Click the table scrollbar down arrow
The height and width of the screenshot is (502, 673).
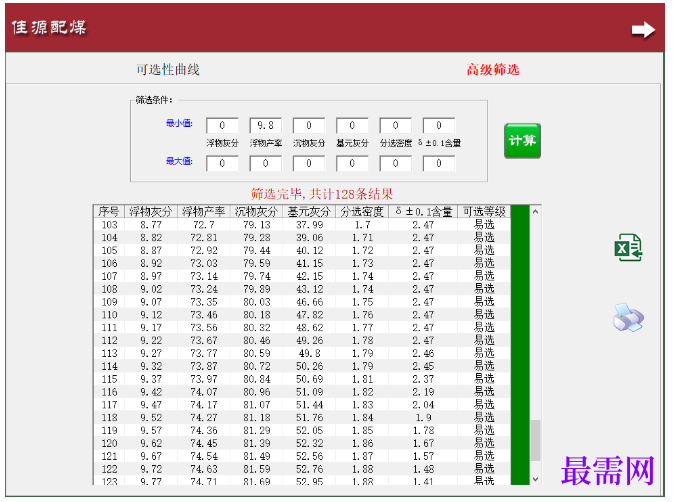(x=535, y=479)
